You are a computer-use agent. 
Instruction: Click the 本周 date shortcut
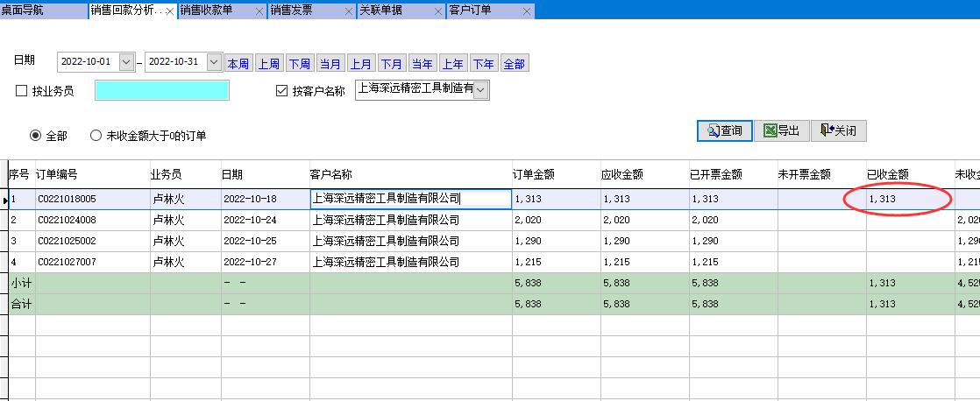coord(238,64)
